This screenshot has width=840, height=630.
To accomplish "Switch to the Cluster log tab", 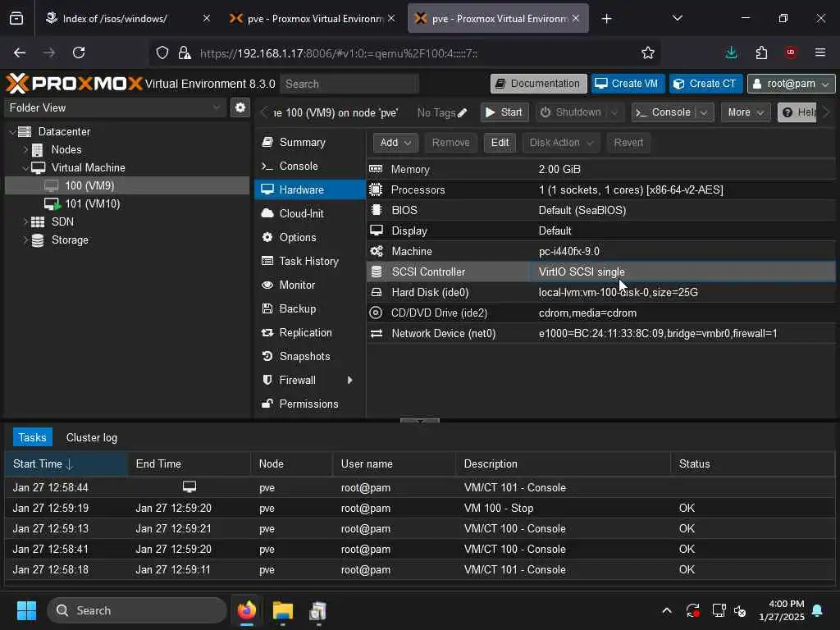I will [92, 438].
